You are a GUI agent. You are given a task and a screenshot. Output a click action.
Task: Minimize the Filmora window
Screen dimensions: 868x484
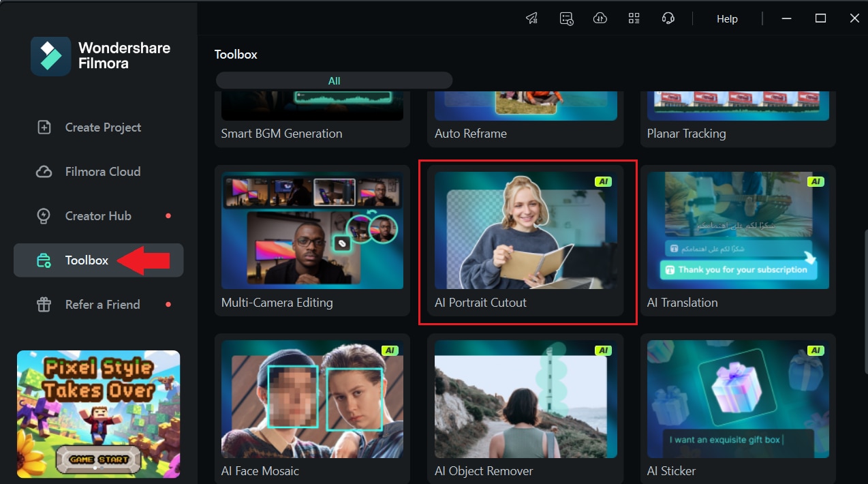786,18
